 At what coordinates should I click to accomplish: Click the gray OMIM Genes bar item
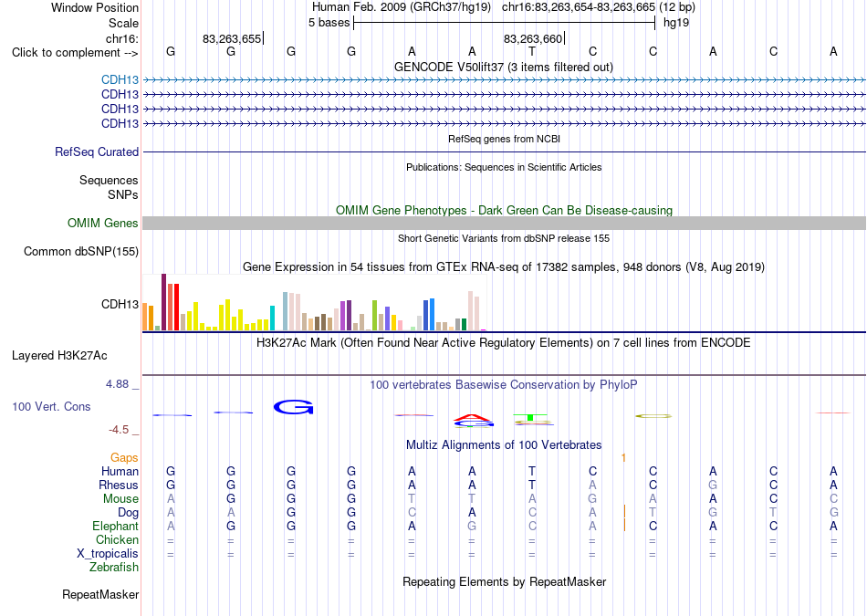click(x=504, y=223)
